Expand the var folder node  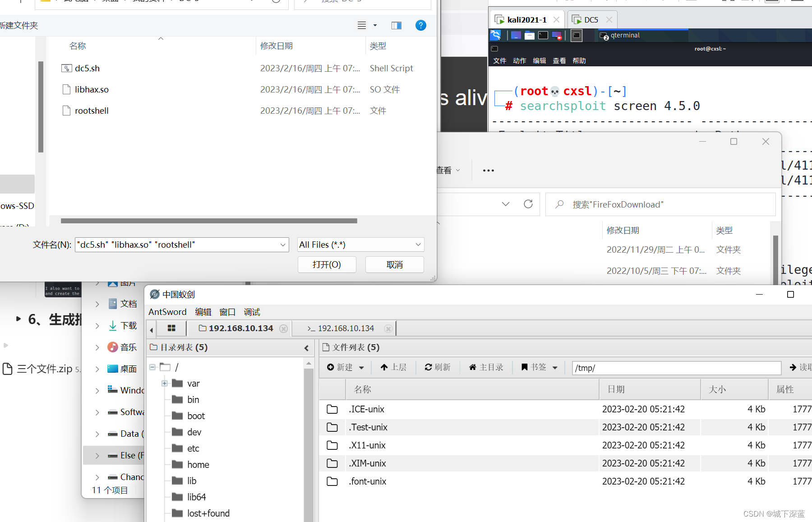[165, 383]
